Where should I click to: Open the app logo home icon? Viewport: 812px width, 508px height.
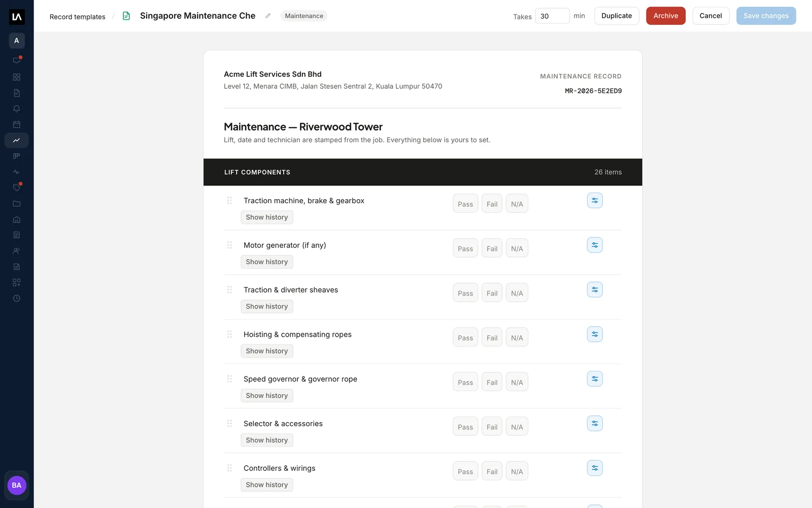pyautogui.click(x=17, y=17)
